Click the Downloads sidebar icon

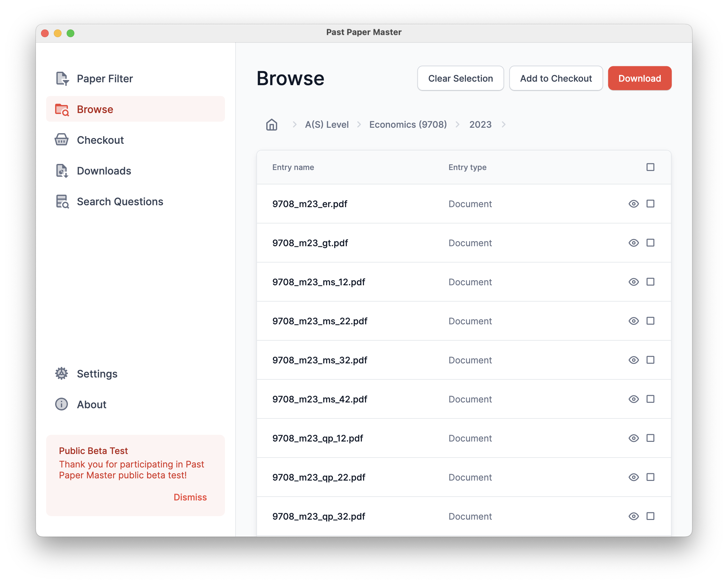pyautogui.click(x=62, y=171)
